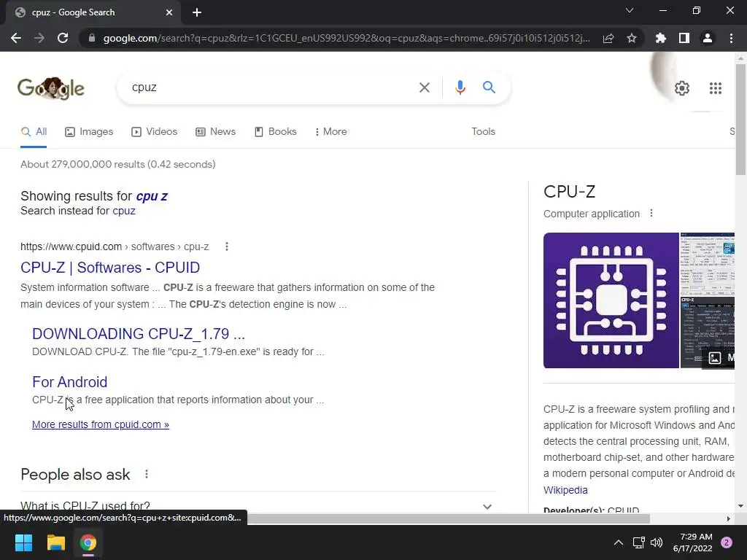Open the notifications badge showing 2
747x560 pixels.
click(x=727, y=542)
